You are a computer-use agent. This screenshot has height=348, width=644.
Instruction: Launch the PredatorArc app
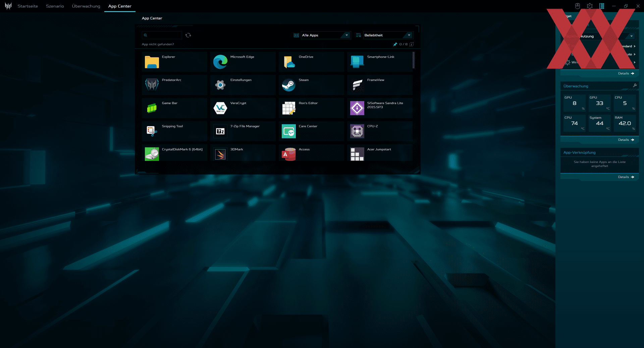174,85
